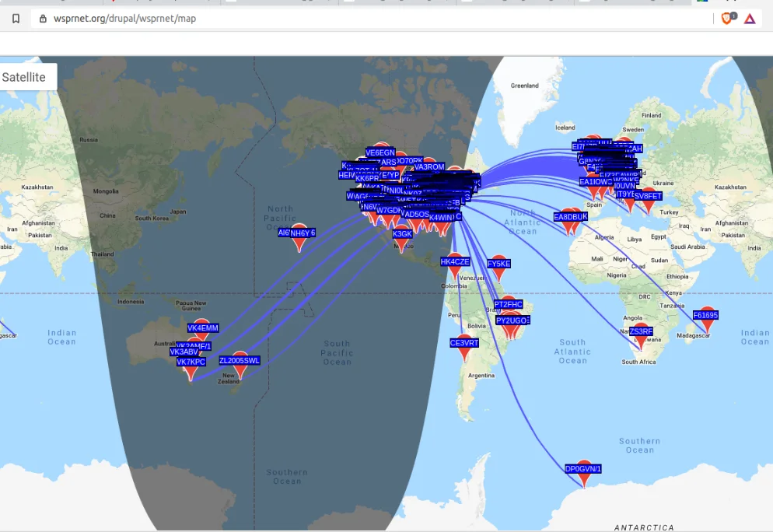This screenshot has width=773, height=532.
Task: Select the EA8DBUK station marker
Action: point(570,217)
